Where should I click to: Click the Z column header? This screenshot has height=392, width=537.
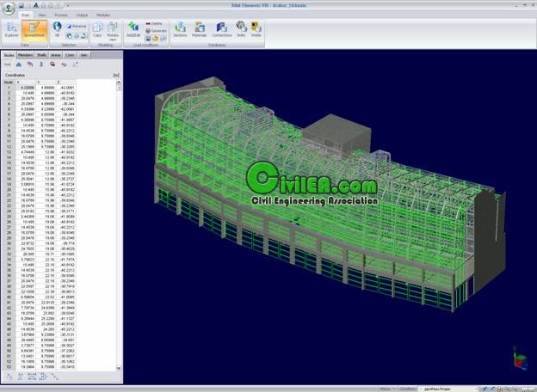pyautogui.click(x=65, y=82)
